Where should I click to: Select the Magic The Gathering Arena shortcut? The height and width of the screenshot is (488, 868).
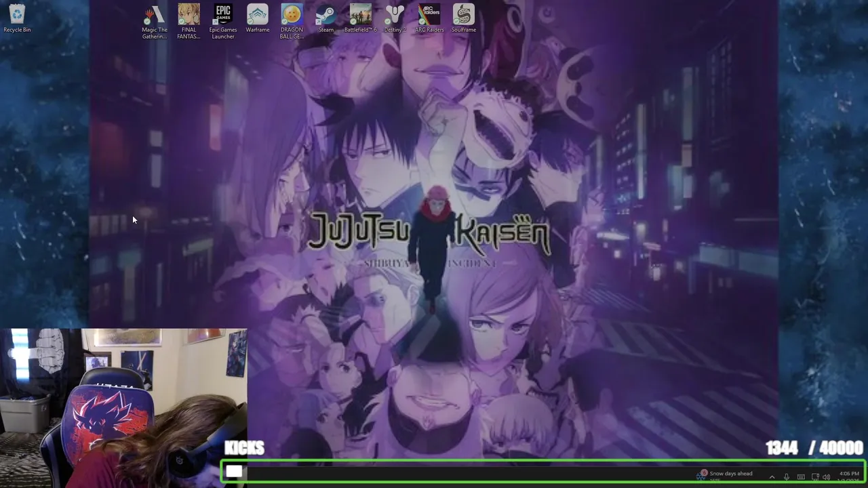155,22
